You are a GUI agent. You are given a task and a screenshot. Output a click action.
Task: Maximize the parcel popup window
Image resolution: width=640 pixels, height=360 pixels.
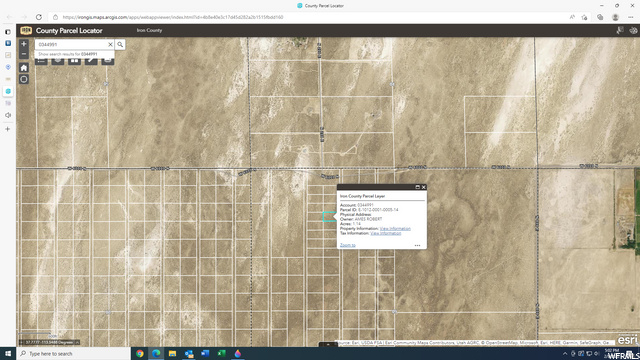(417, 187)
